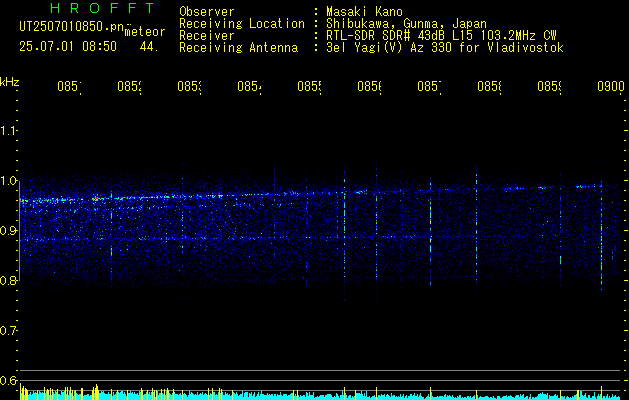Screen dimensions: 629x400
Task: Select the observer name "Masaki Kano"
Action: pos(364,12)
